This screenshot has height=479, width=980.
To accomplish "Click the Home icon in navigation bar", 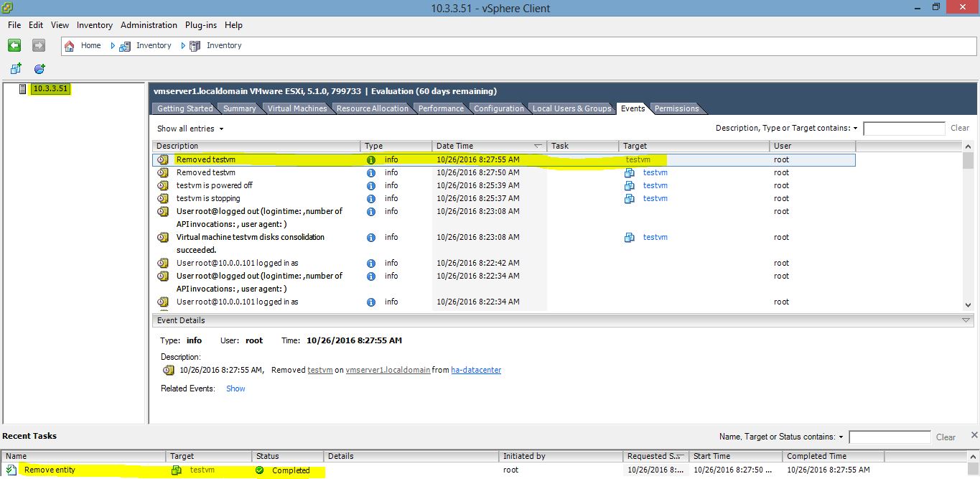I will pos(70,45).
